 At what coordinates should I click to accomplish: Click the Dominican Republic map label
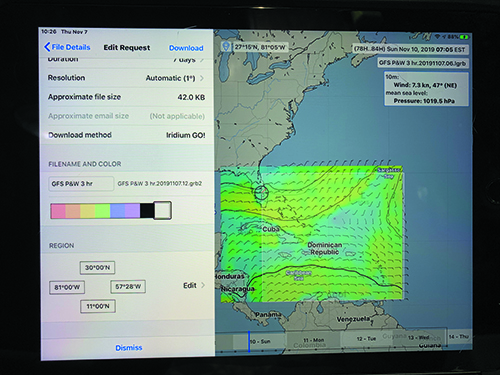(x=325, y=249)
